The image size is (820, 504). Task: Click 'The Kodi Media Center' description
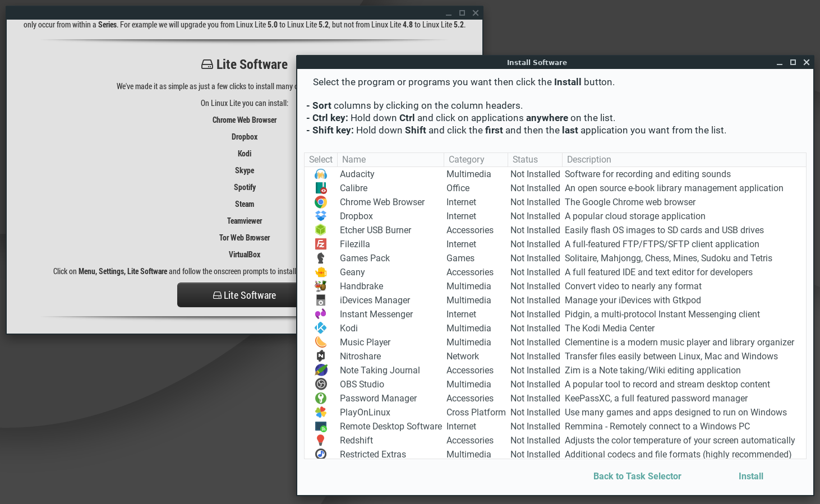coord(609,328)
